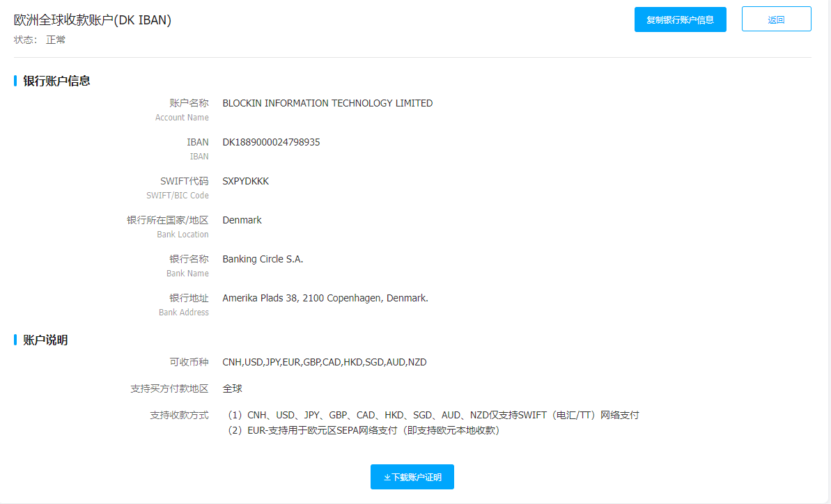Image resolution: width=831 pixels, height=504 pixels.
Task: Click the 账户说明 section heading
Action: click(x=45, y=340)
